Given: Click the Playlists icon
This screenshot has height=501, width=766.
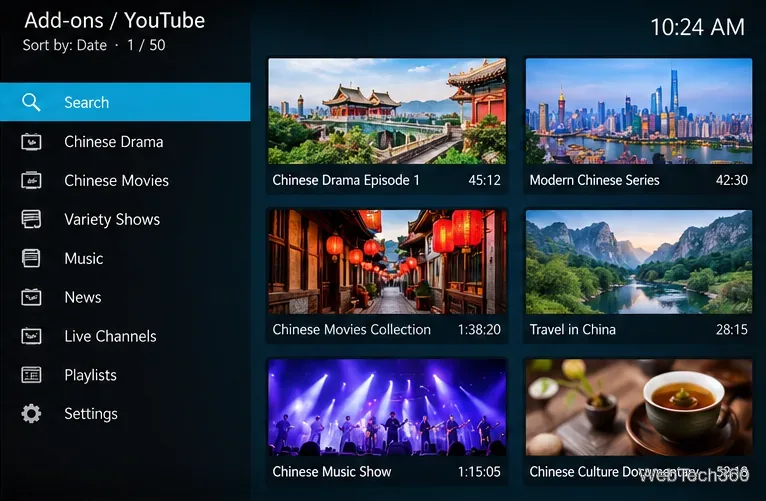Looking at the screenshot, I should (31, 375).
